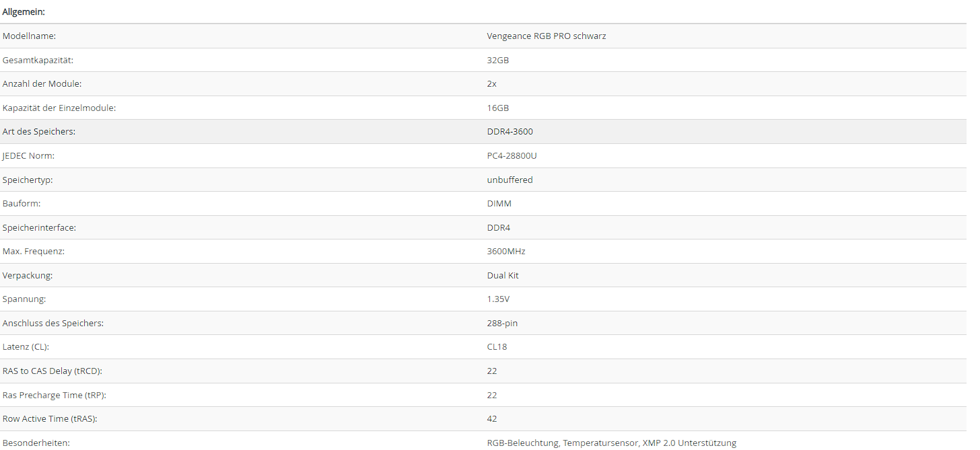The height and width of the screenshot is (450, 980).
Task: Click the Bauform DIMM value
Action: coord(499,203)
